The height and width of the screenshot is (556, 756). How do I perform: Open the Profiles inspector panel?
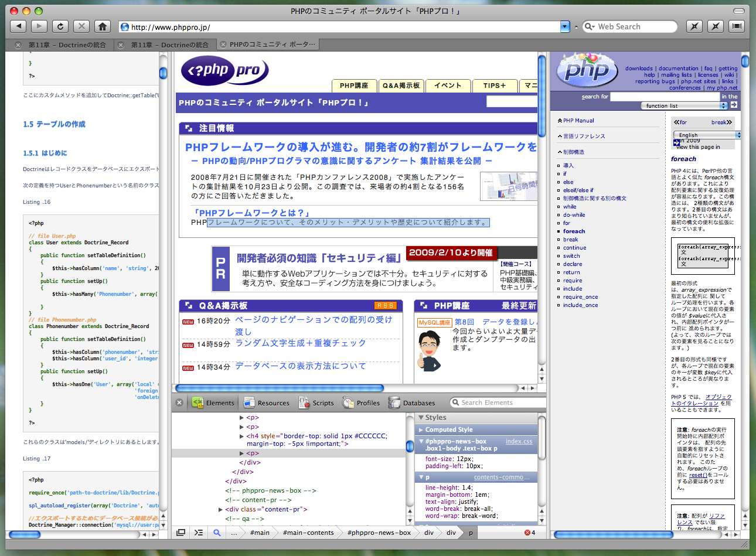361,403
